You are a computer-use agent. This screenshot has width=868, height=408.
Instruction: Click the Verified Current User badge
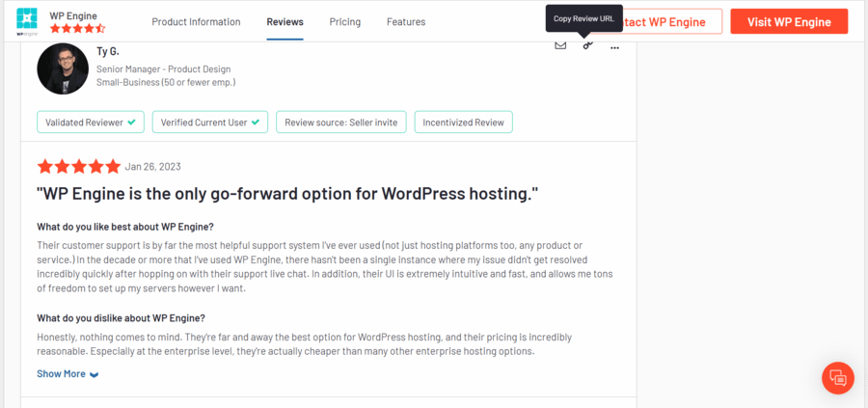click(210, 122)
